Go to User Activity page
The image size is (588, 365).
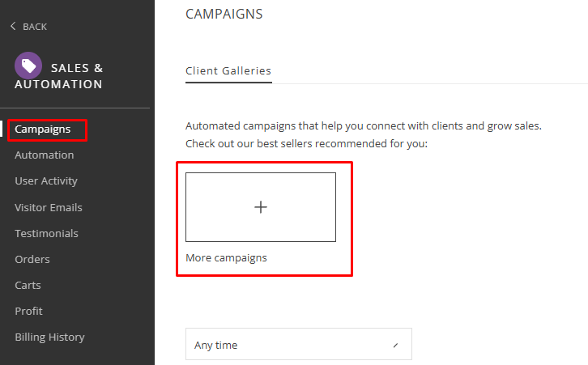(46, 180)
